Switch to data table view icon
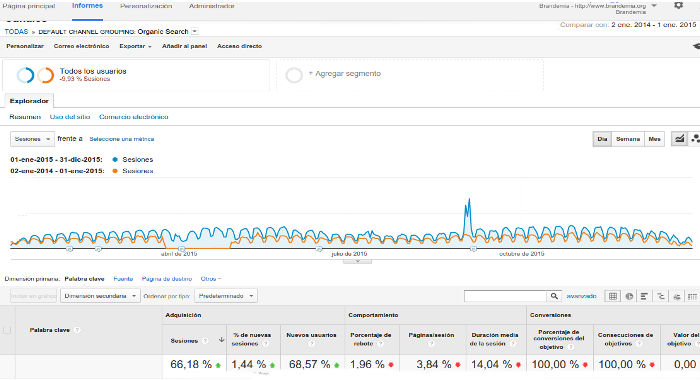The height and width of the screenshot is (380, 700). click(613, 296)
